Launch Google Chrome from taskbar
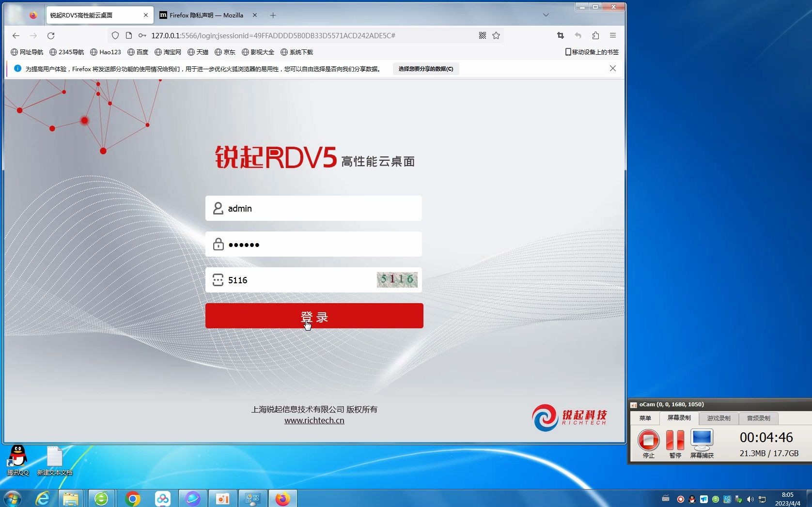This screenshot has height=507, width=812. click(x=132, y=498)
